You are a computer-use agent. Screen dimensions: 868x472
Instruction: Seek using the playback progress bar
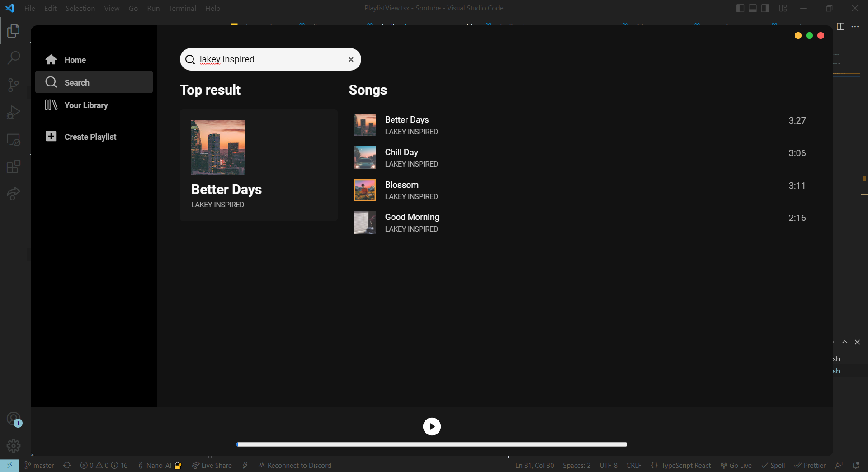pyautogui.click(x=432, y=444)
